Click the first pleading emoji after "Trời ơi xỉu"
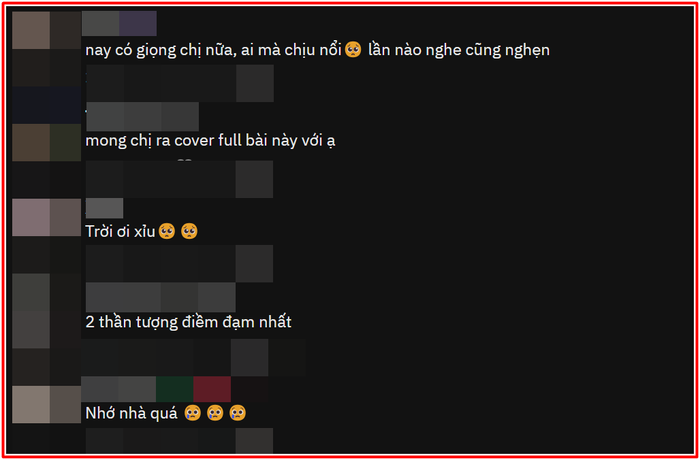Image resolution: width=700 pixels, height=460 pixels. tap(167, 231)
